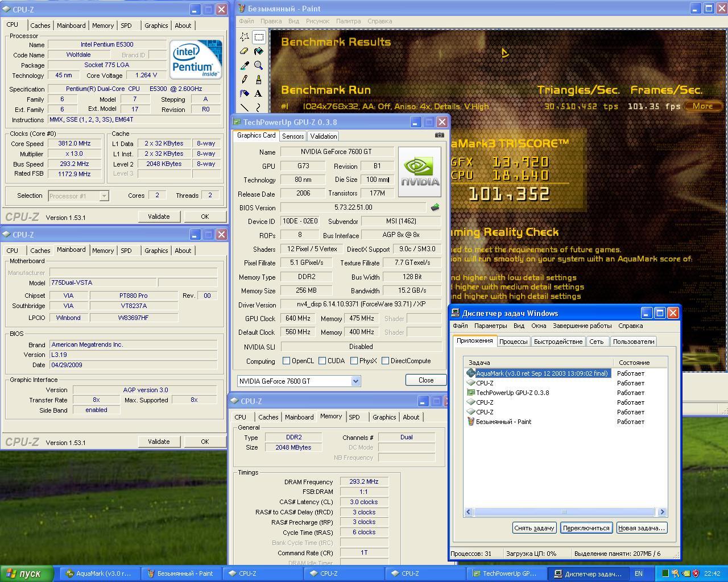
Task: Select the rectangular Select tool in Paint
Action: (259, 37)
